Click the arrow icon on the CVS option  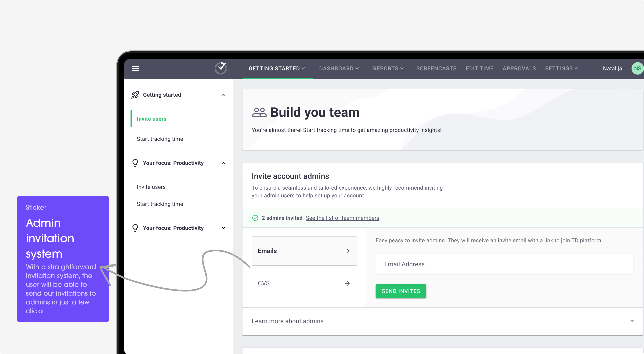click(x=347, y=283)
